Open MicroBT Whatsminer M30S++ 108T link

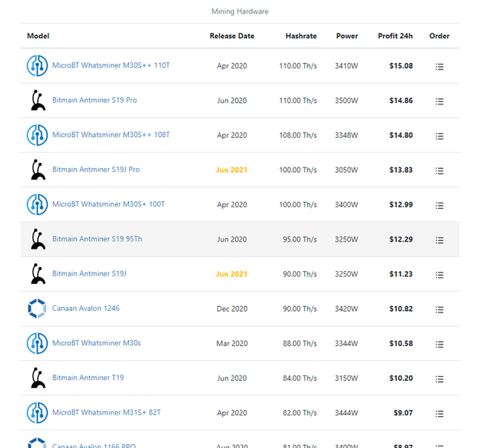click(x=111, y=135)
